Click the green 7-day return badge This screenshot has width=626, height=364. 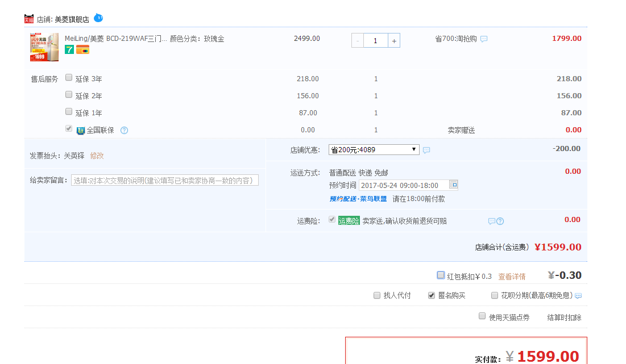click(x=69, y=49)
